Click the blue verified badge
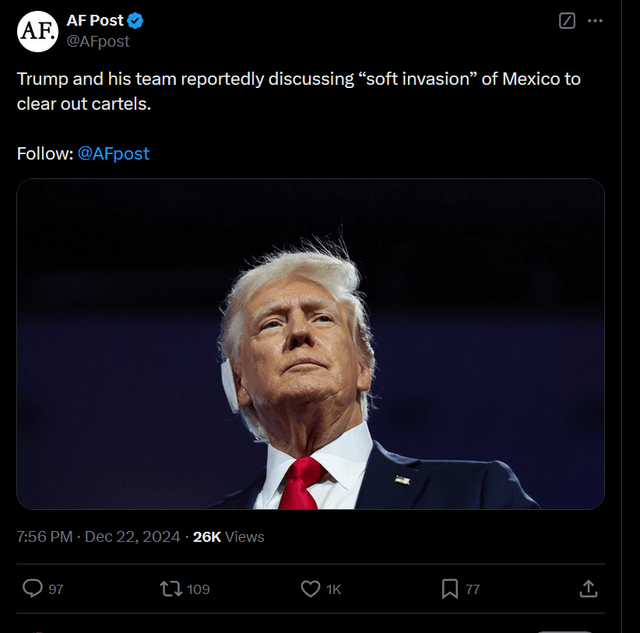640x633 pixels. click(x=136, y=21)
